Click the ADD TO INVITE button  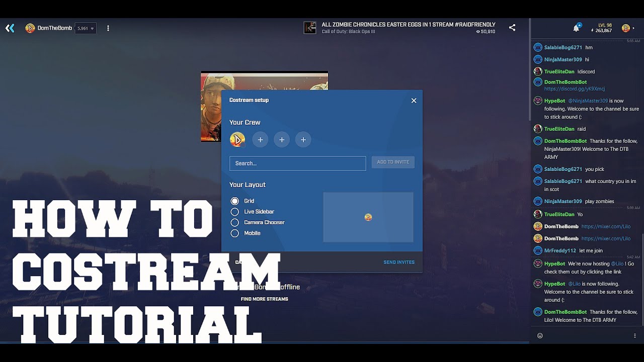(393, 162)
